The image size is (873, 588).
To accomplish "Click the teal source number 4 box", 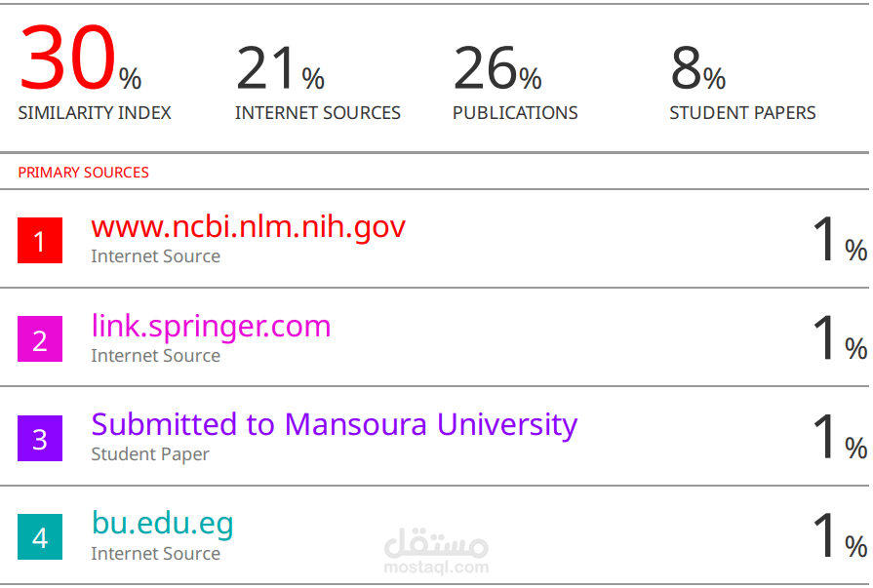I will (x=40, y=537).
